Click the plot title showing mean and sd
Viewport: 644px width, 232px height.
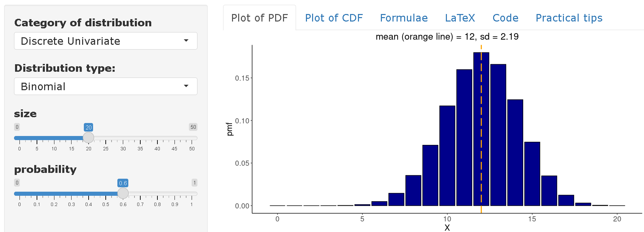coord(447,37)
